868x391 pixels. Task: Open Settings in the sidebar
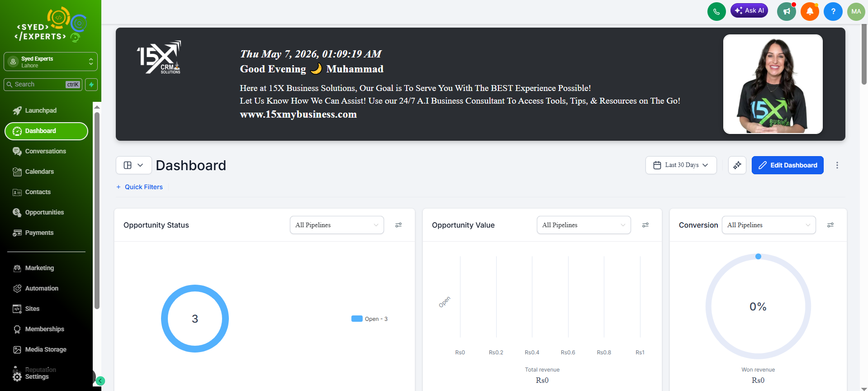point(37,377)
